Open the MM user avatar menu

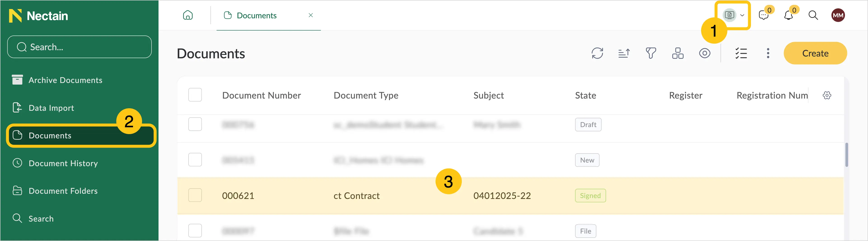tap(838, 15)
